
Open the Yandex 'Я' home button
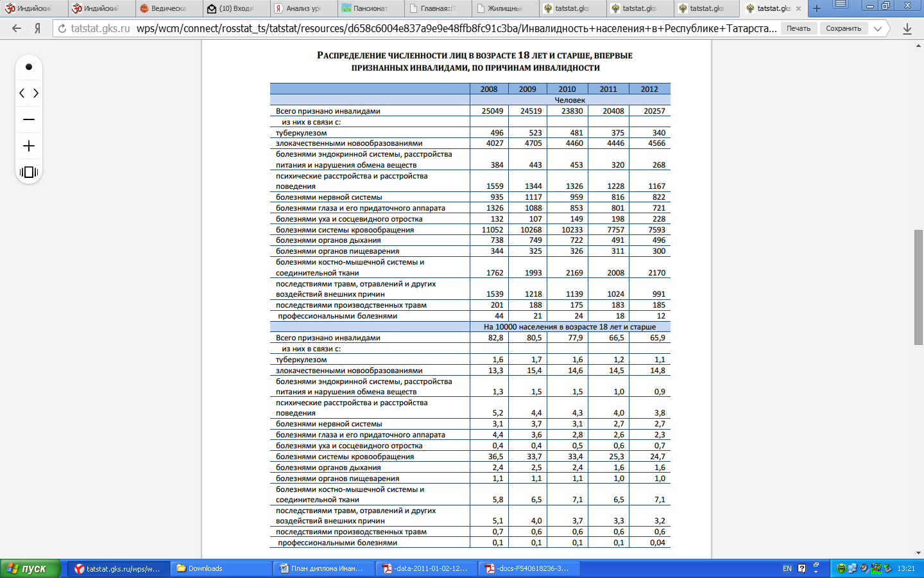coord(38,28)
